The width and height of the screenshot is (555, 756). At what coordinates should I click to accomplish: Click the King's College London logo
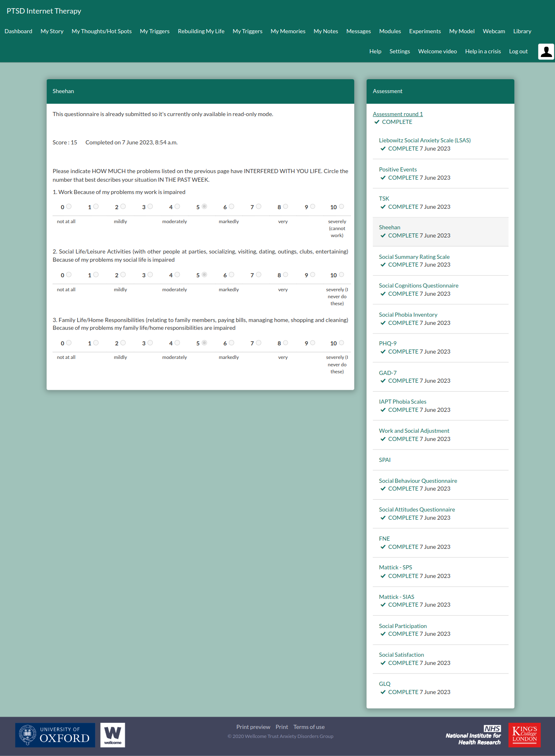click(524, 735)
